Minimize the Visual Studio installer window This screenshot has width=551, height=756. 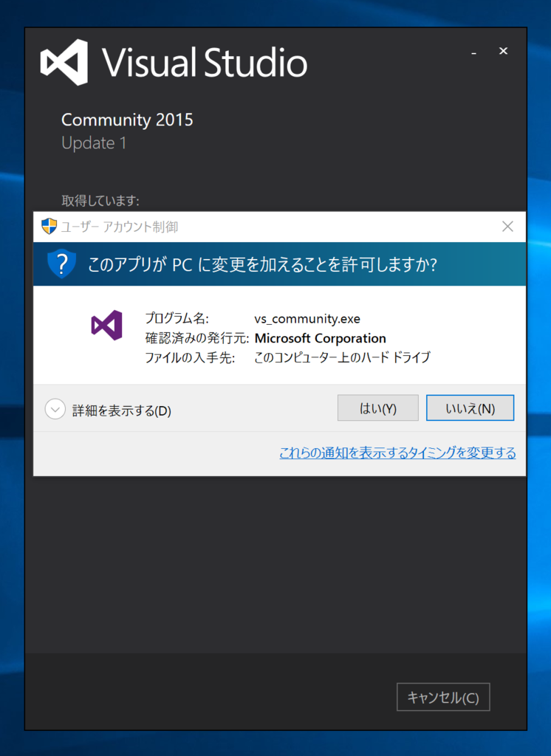coord(473,52)
